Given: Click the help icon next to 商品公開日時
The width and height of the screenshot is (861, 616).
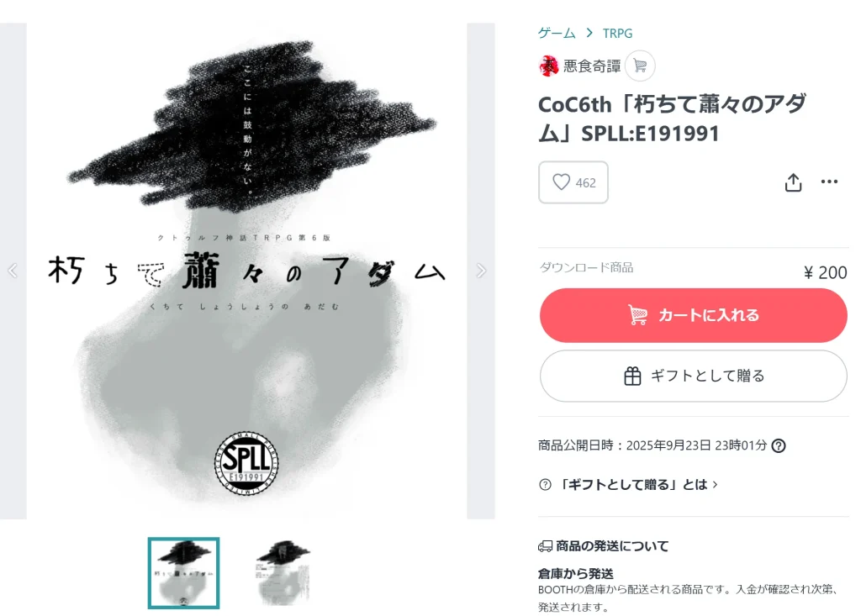Looking at the screenshot, I should point(778,445).
